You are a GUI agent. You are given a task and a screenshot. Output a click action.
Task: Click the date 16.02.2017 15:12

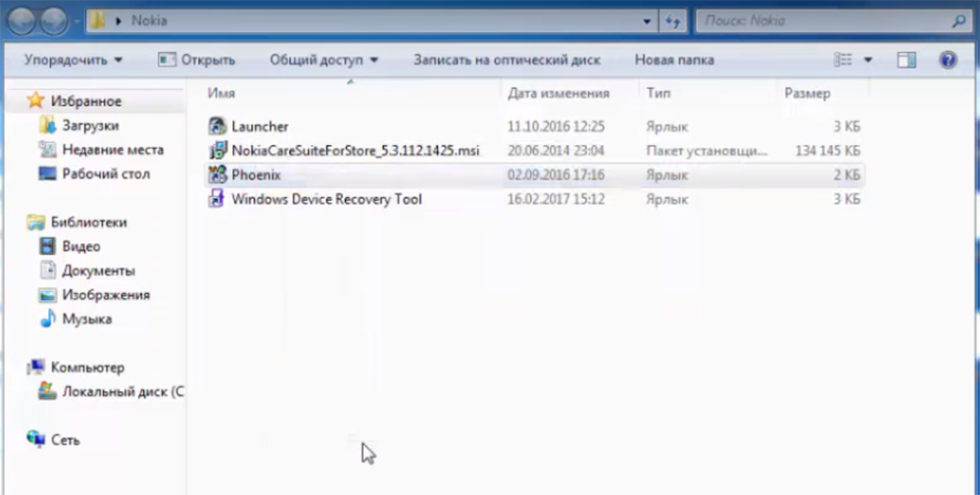coord(557,199)
